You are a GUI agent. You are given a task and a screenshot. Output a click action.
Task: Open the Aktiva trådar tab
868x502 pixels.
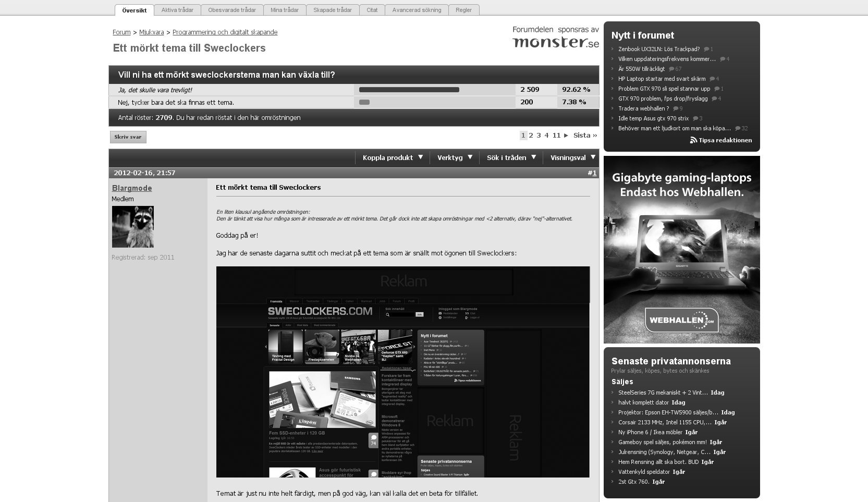(x=177, y=10)
